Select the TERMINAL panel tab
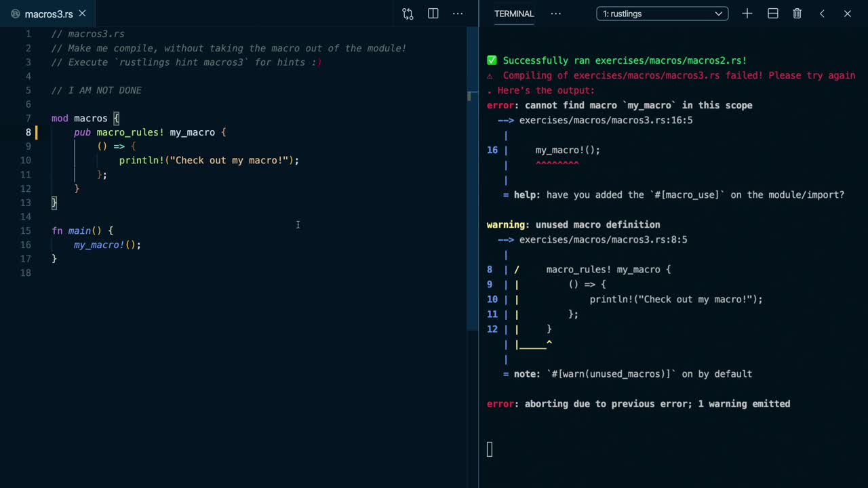The height and width of the screenshot is (488, 868). tap(514, 14)
